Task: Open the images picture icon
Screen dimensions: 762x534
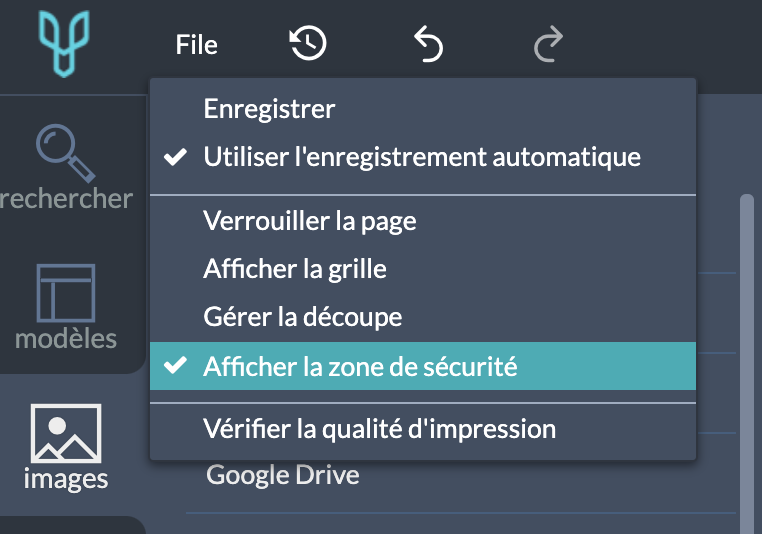Action: (66, 433)
